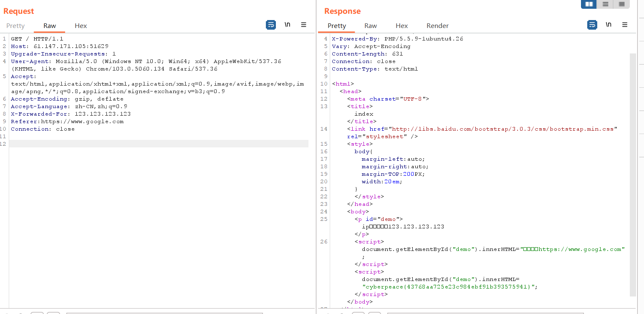This screenshot has width=644, height=314.
Task: Toggle show non-printable \n in Request panel
Action: click(288, 25)
